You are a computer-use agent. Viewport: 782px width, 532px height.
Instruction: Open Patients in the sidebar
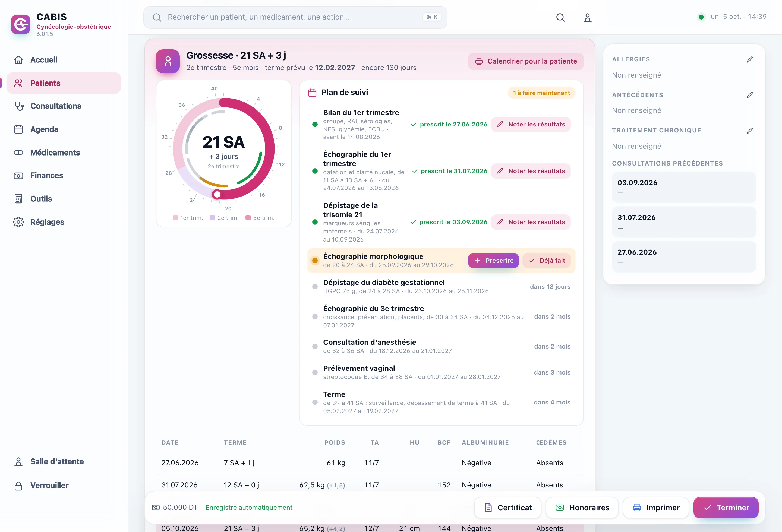coord(64,83)
